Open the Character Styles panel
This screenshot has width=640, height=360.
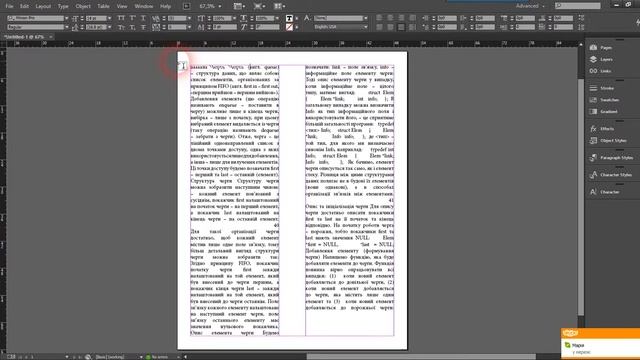(611, 175)
